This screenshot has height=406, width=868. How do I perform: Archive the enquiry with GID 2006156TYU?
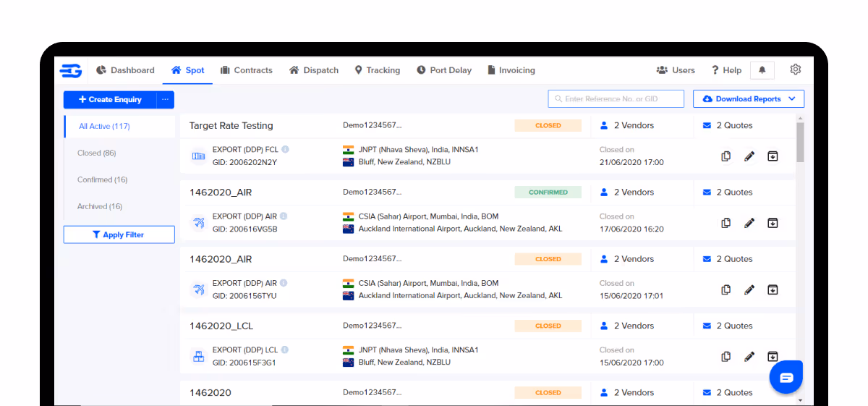(773, 289)
